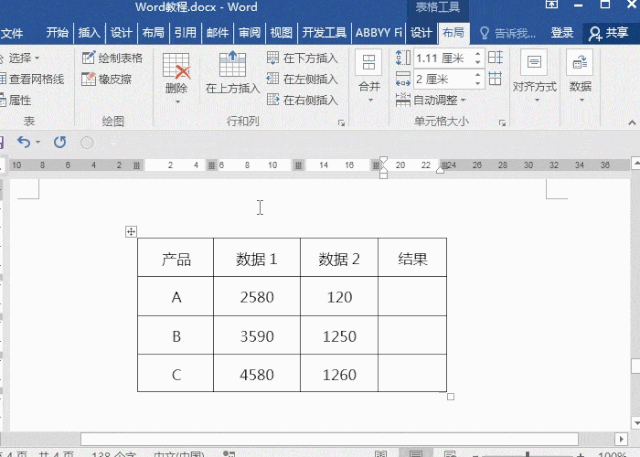The height and width of the screenshot is (457, 640).
Task: Open the ABBYY Fi tab
Action: (378, 33)
